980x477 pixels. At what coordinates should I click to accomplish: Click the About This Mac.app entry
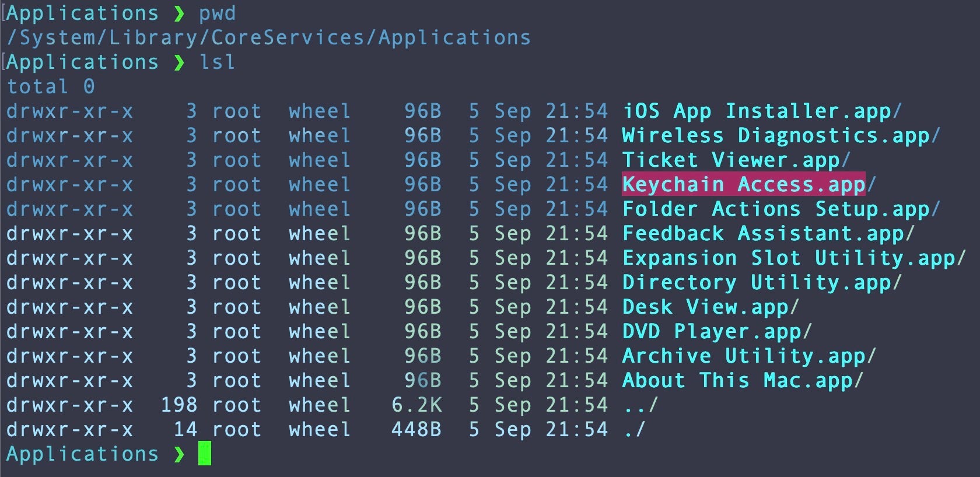(x=742, y=381)
